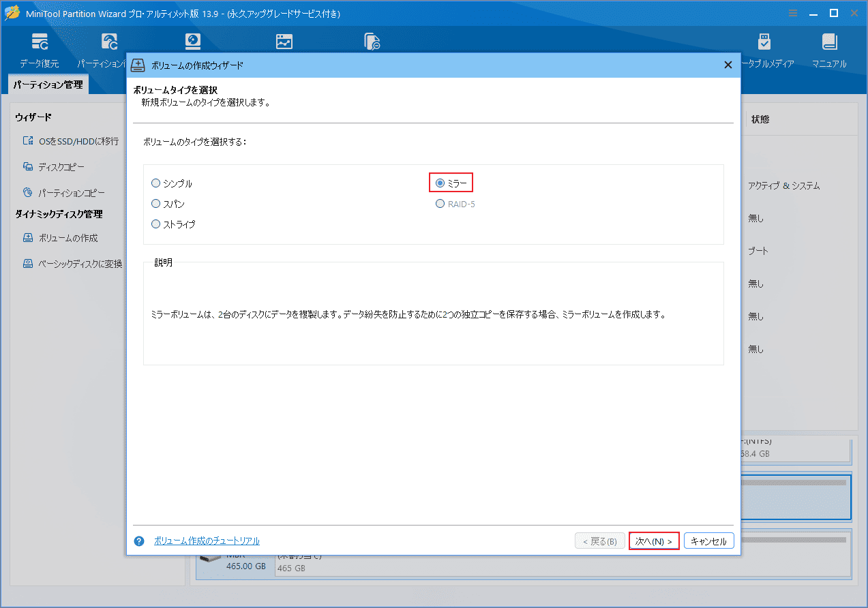Click the wizard dialog title icon
The image size is (868, 608).
coord(138,65)
